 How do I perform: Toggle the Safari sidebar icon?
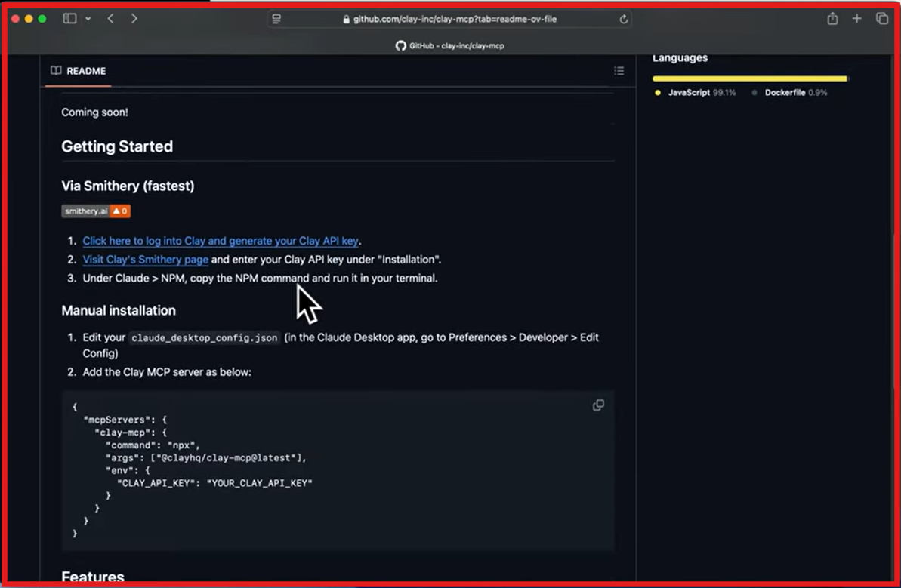pos(69,18)
